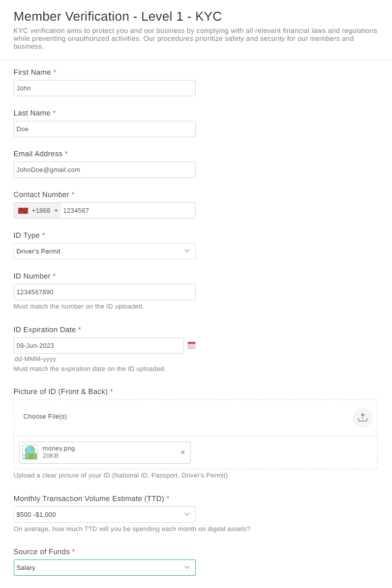The height and width of the screenshot is (588, 392).
Task: Click the ID Expiration Date field
Action: 98,346
